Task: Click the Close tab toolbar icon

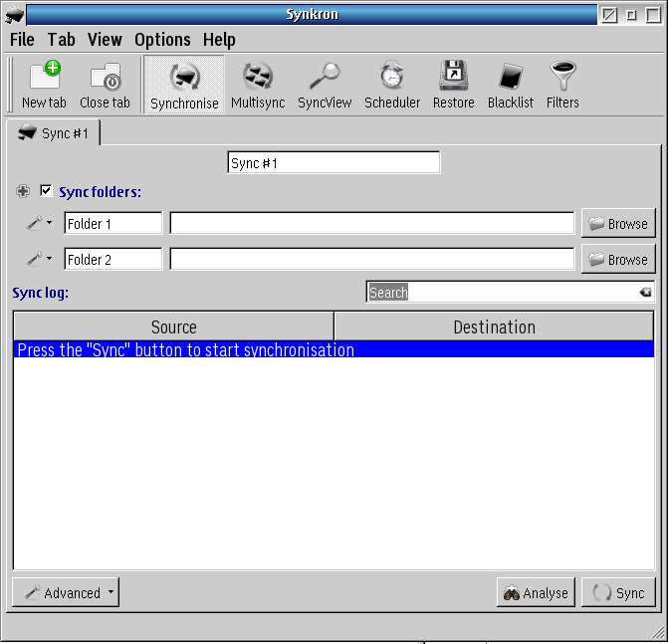Action: (105, 85)
